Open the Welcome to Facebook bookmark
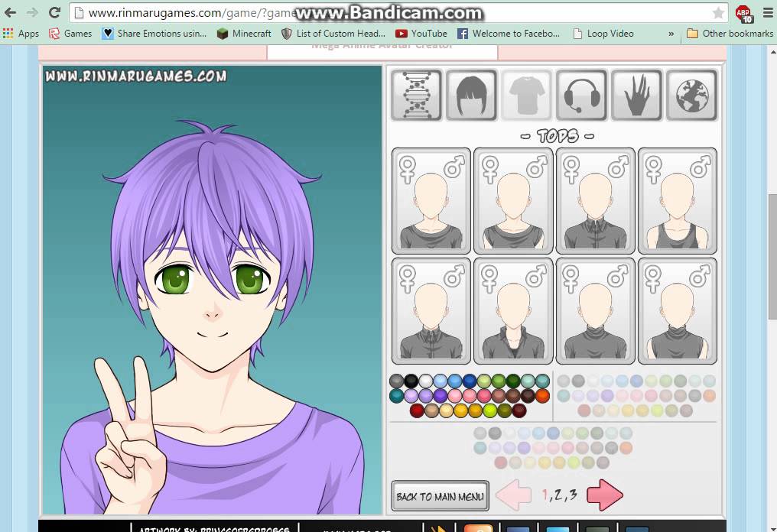This screenshot has height=532, width=777. coord(509,34)
